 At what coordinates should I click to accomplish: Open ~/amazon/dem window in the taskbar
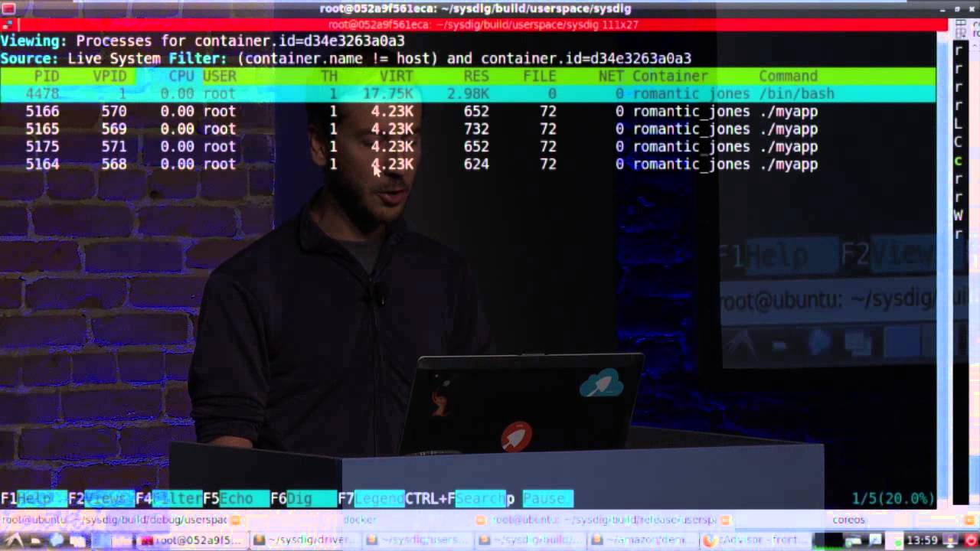(x=642, y=540)
